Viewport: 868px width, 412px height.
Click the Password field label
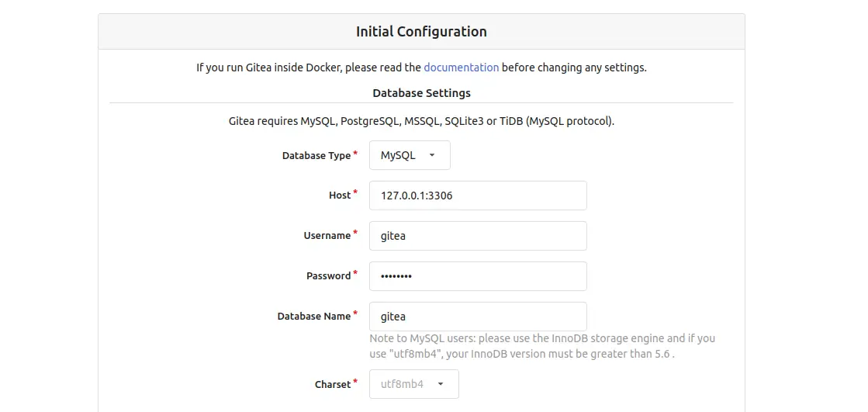pyautogui.click(x=329, y=275)
